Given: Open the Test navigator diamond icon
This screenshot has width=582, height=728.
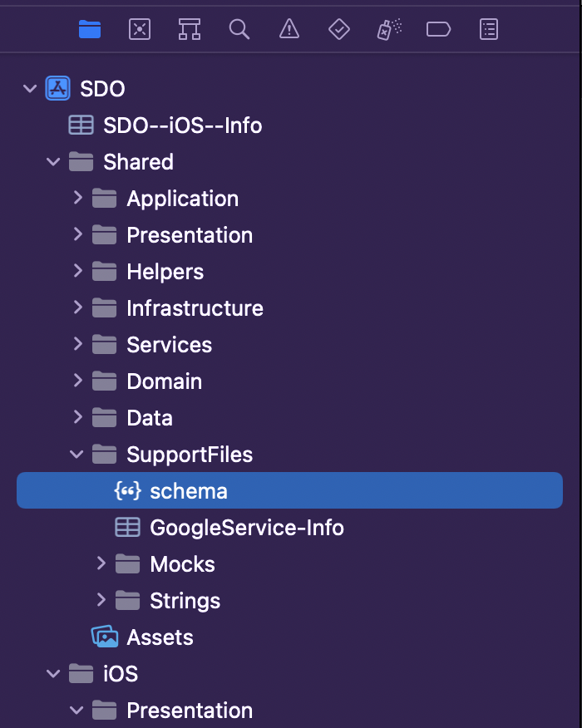Looking at the screenshot, I should (339, 30).
